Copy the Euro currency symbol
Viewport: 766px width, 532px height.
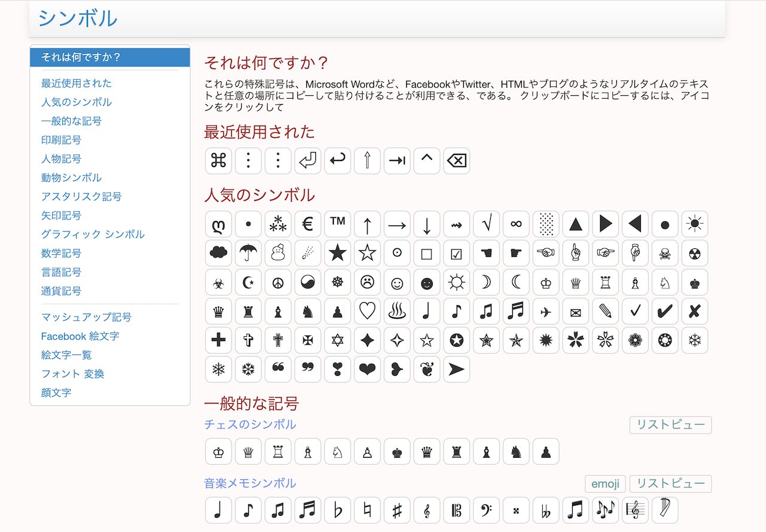tap(308, 224)
